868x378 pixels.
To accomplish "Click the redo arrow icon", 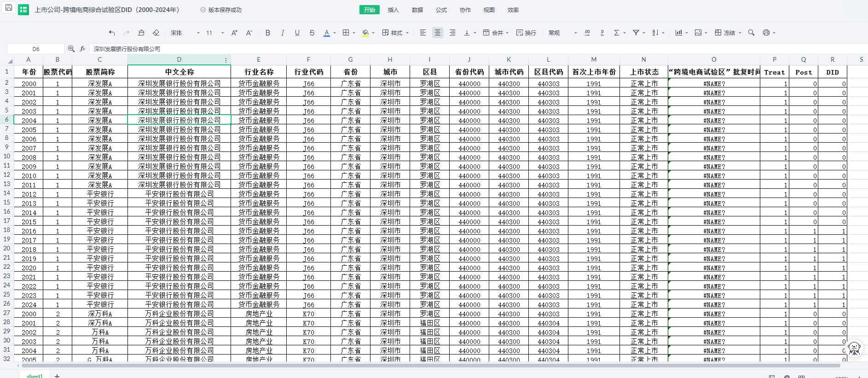I will click(127, 33).
